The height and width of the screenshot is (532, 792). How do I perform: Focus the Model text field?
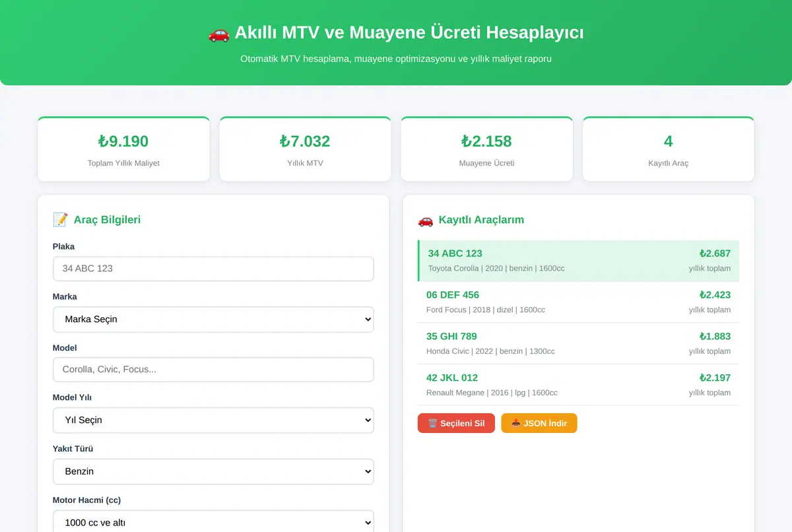(x=213, y=370)
